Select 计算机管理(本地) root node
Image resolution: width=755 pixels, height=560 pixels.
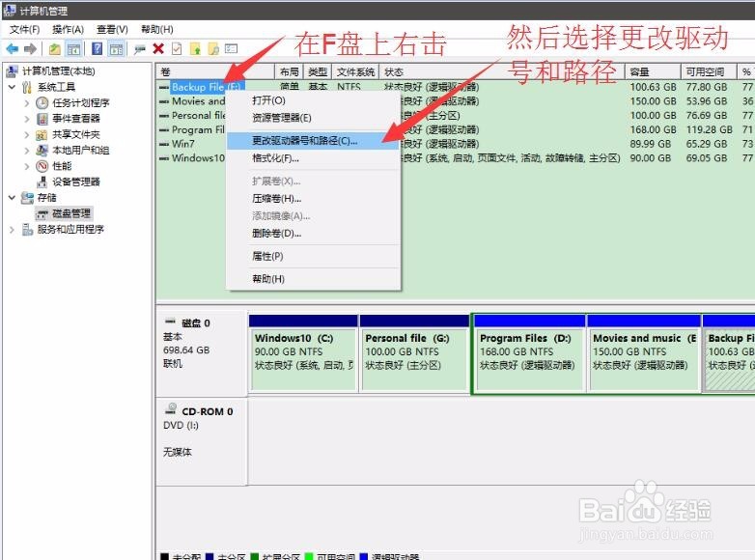58,71
